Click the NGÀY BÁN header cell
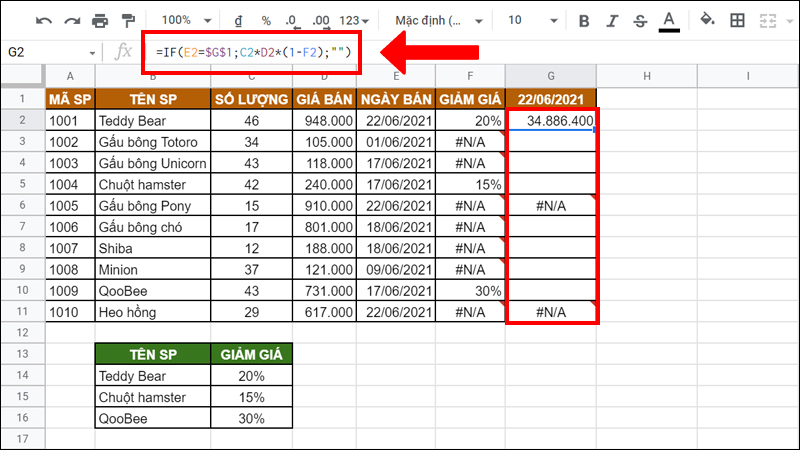 [396, 99]
